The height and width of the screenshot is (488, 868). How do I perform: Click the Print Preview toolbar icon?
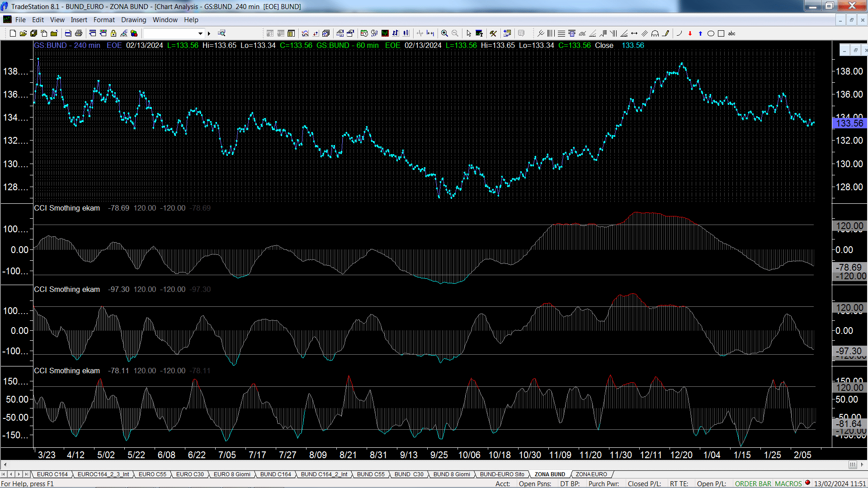coord(68,33)
